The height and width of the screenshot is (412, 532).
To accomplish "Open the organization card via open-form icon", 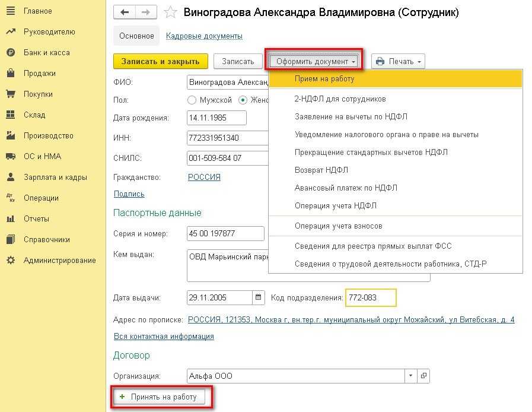I will 423,376.
